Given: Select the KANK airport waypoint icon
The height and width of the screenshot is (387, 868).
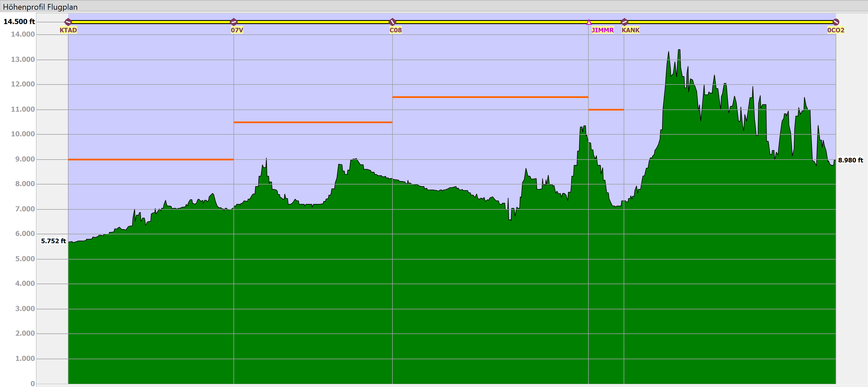Looking at the screenshot, I should click(x=624, y=22).
